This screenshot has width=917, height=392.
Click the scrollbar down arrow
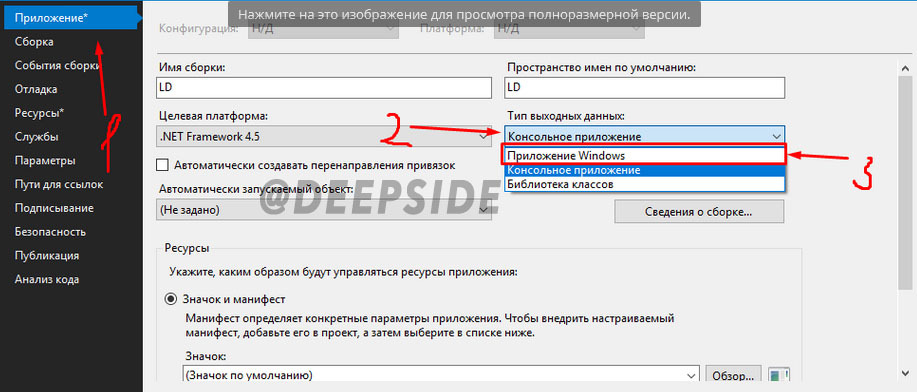tap(904, 373)
